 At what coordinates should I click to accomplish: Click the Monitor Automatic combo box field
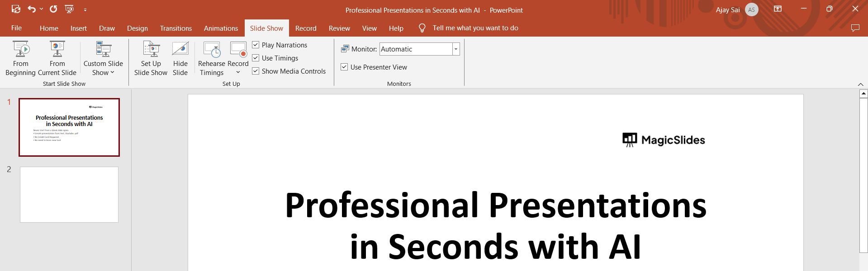[x=416, y=49]
